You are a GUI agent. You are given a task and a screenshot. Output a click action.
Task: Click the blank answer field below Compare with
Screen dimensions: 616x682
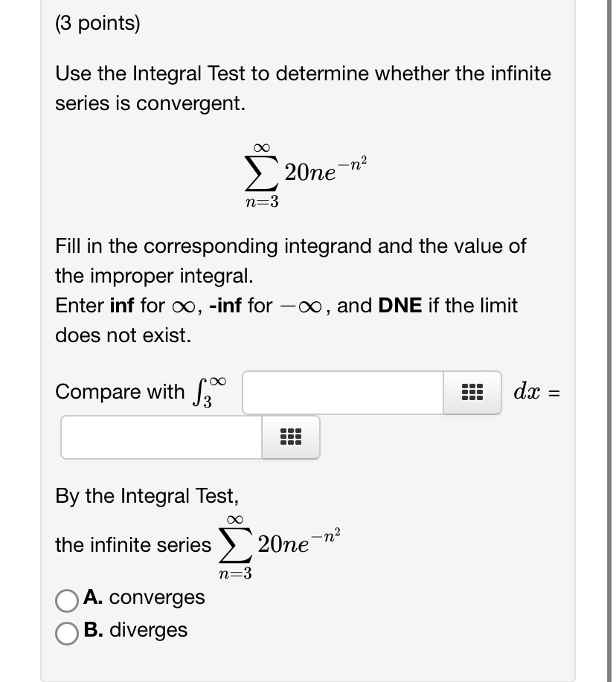click(x=160, y=437)
